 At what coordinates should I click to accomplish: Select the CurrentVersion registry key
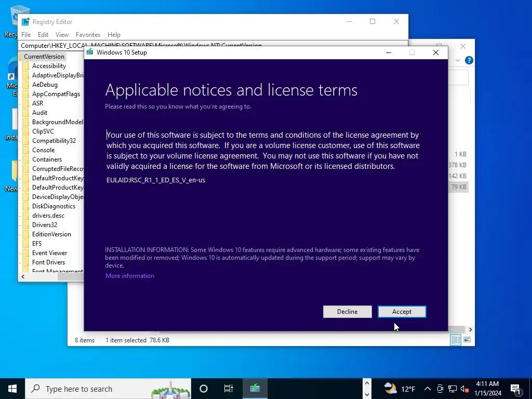point(44,56)
